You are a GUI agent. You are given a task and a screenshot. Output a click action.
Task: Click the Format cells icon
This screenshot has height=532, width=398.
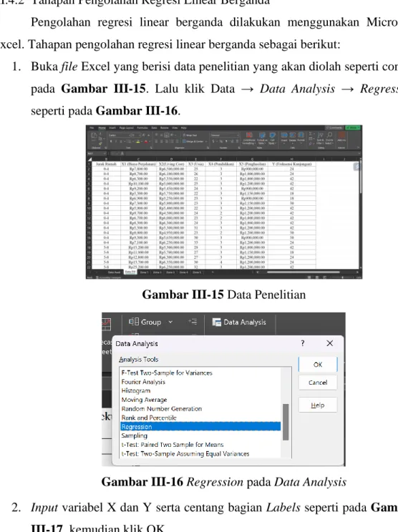click(x=301, y=137)
